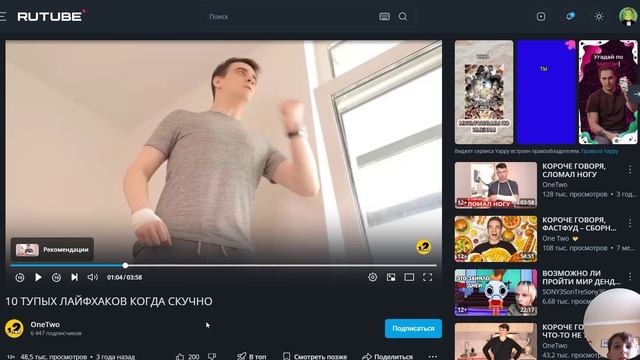The width and height of the screenshot is (640, 360).
Task: Open player quality settings gear
Action: coord(373,278)
